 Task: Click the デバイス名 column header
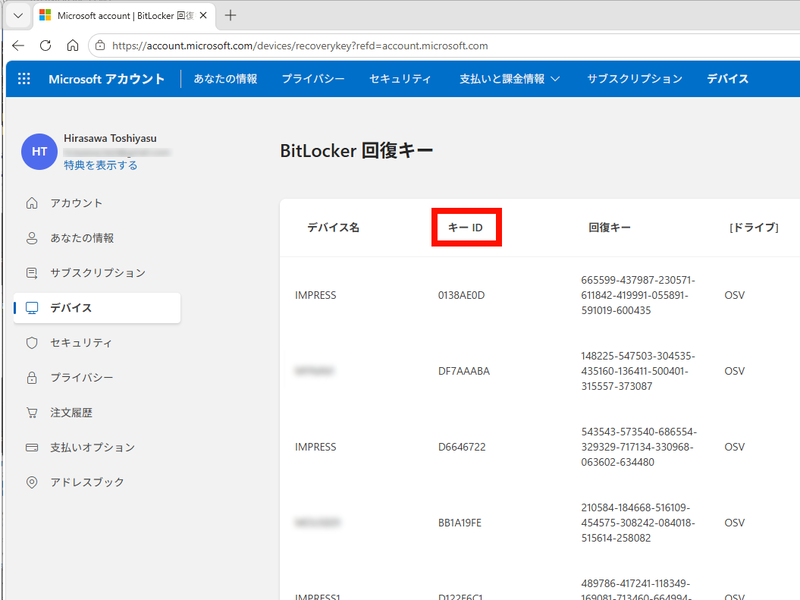[x=333, y=228]
